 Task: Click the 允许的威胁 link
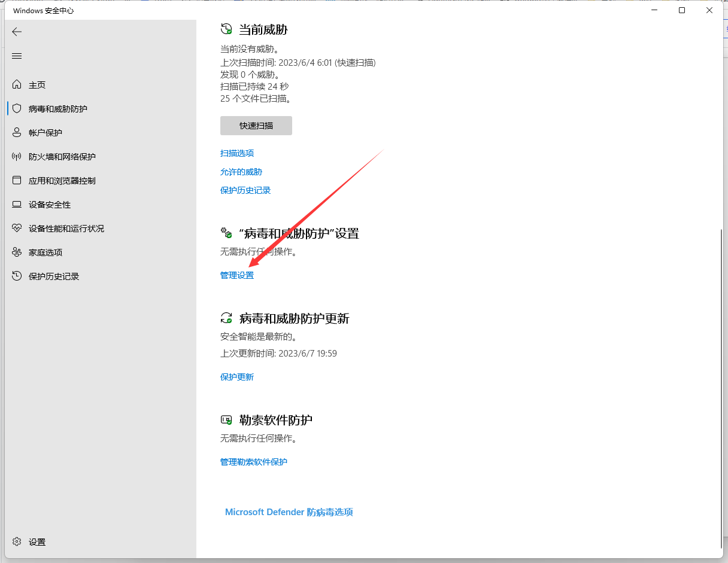[x=241, y=172]
